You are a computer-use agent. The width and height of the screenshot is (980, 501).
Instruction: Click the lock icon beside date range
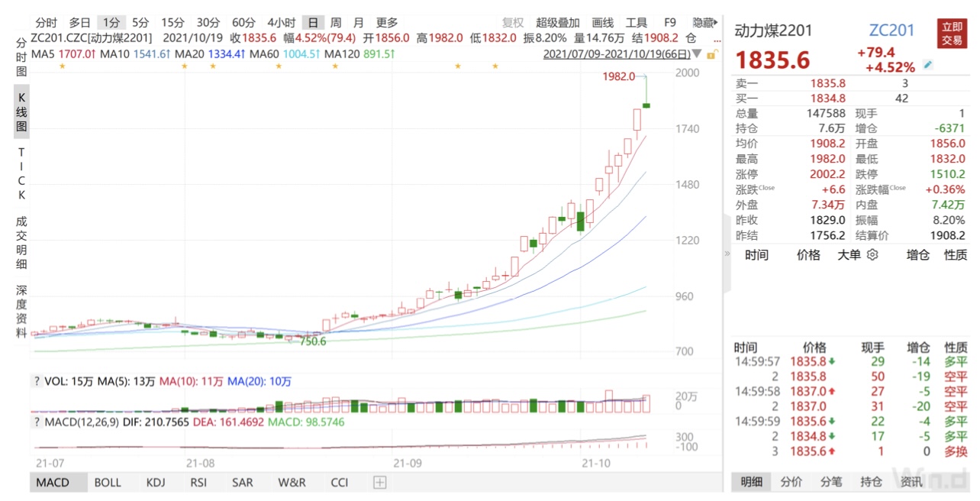pos(711,54)
